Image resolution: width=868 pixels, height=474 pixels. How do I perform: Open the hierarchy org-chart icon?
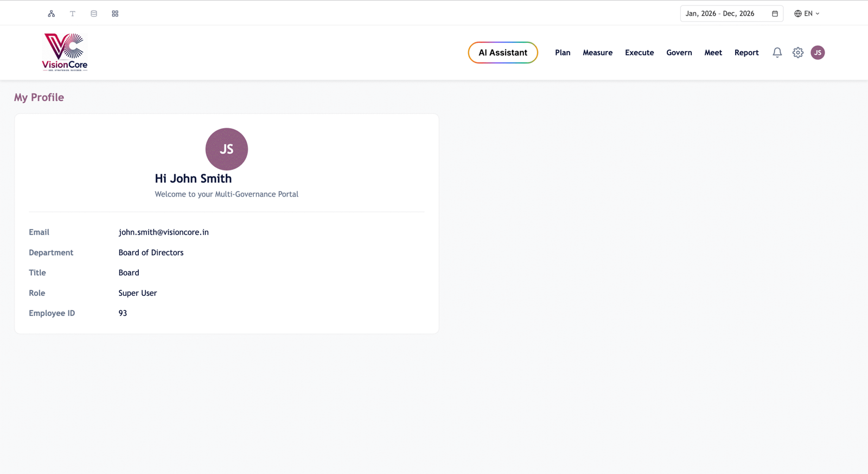coord(52,14)
